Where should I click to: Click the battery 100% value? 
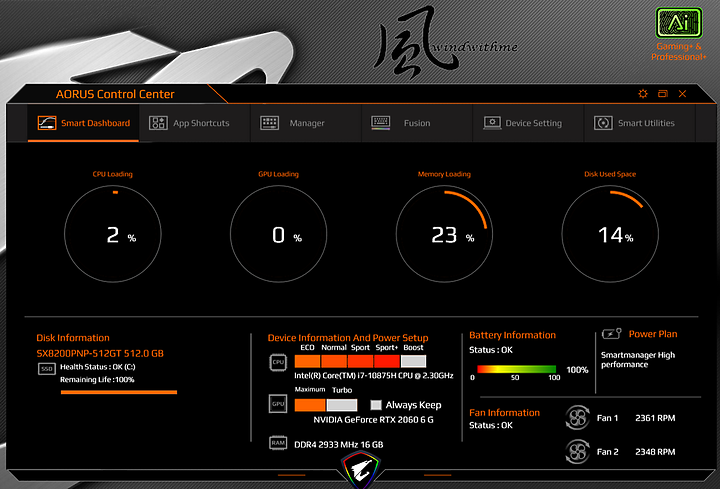coord(577,370)
